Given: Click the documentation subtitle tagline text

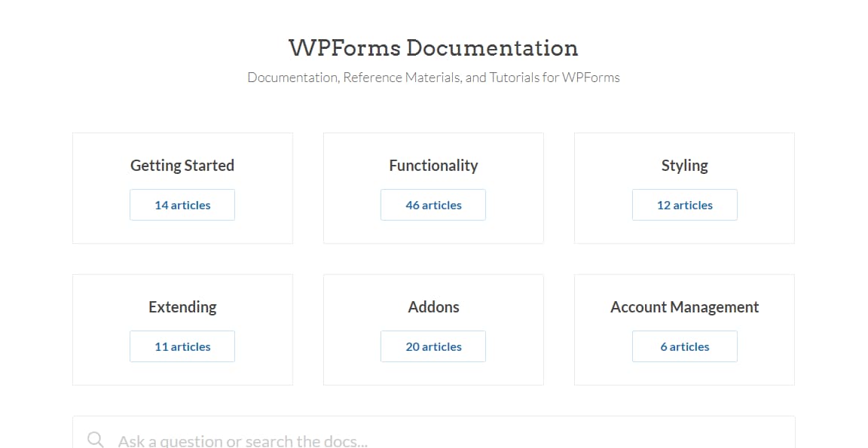Looking at the screenshot, I should [433, 77].
